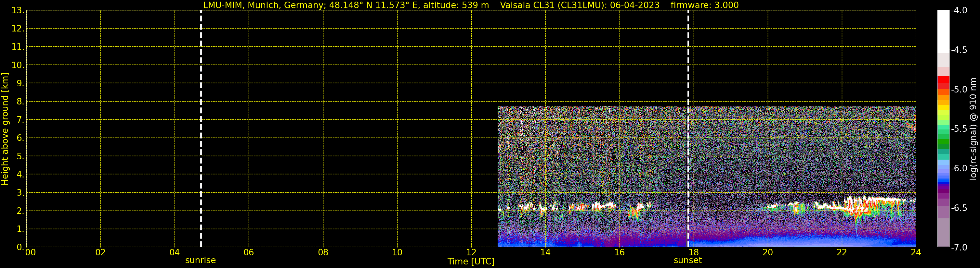Click the 11. height axis tick label

[18, 47]
